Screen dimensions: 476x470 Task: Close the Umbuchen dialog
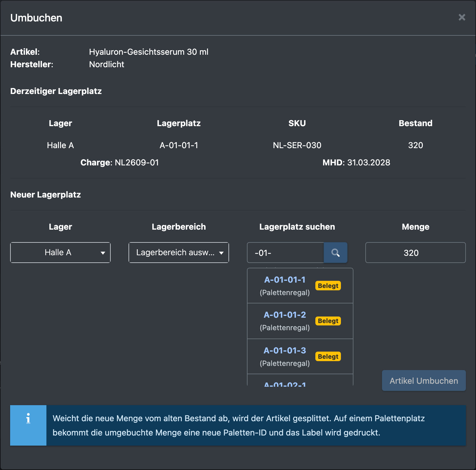462,17
